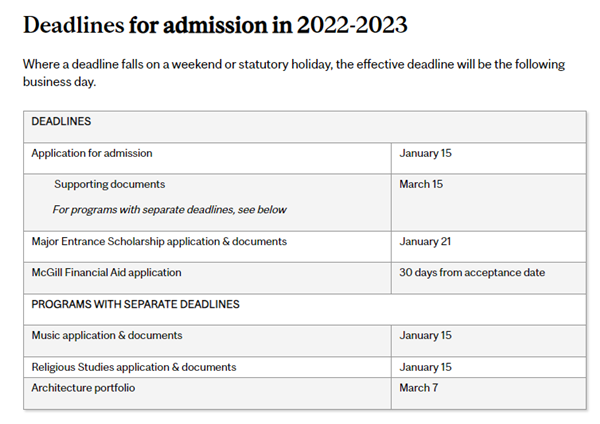Click the italic note For programs with separate deadlines
Image resolution: width=600 pixels, height=424 pixels.
[x=169, y=210]
